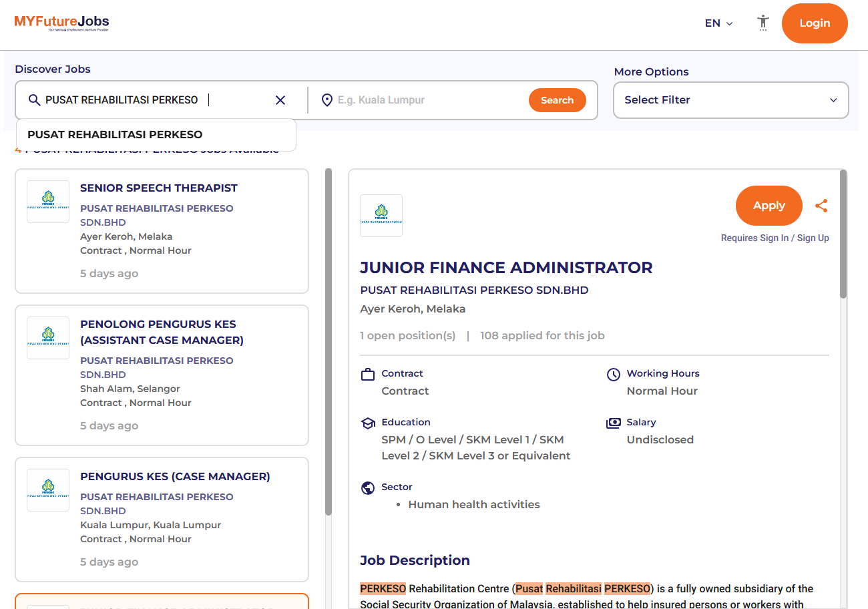Apply for the Junior Finance Administrator job
868x609 pixels.
click(x=769, y=206)
